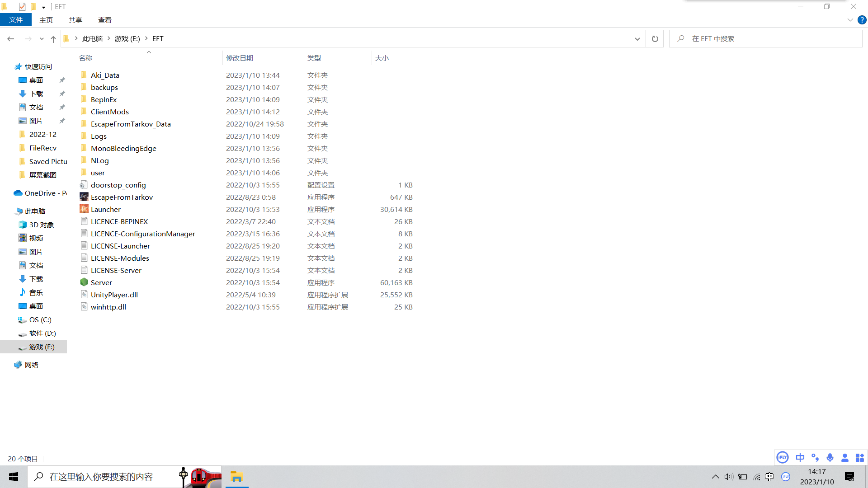Click the File Explorer taskbar icon
Viewport: 868px width, 488px height.
(236, 477)
